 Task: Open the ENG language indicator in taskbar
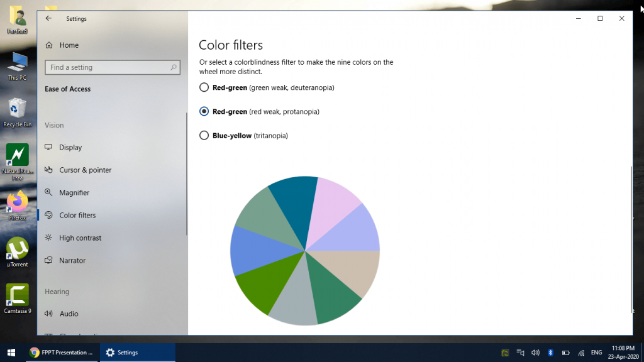(x=596, y=353)
